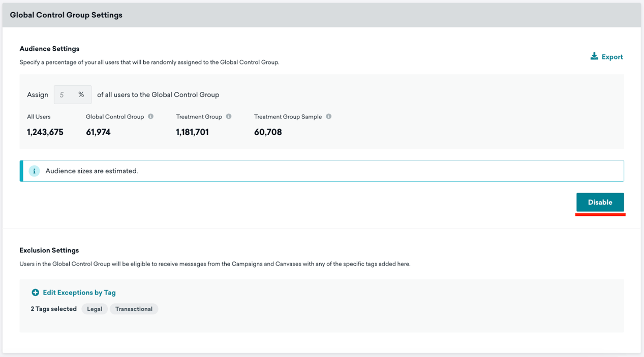This screenshot has height=357, width=644.
Task: Select the Transactional tag chip
Action: (x=134, y=309)
